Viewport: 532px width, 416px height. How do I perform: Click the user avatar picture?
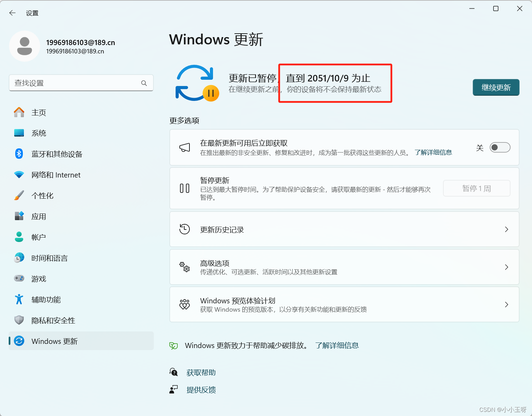pyautogui.click(x=25, y=46)
